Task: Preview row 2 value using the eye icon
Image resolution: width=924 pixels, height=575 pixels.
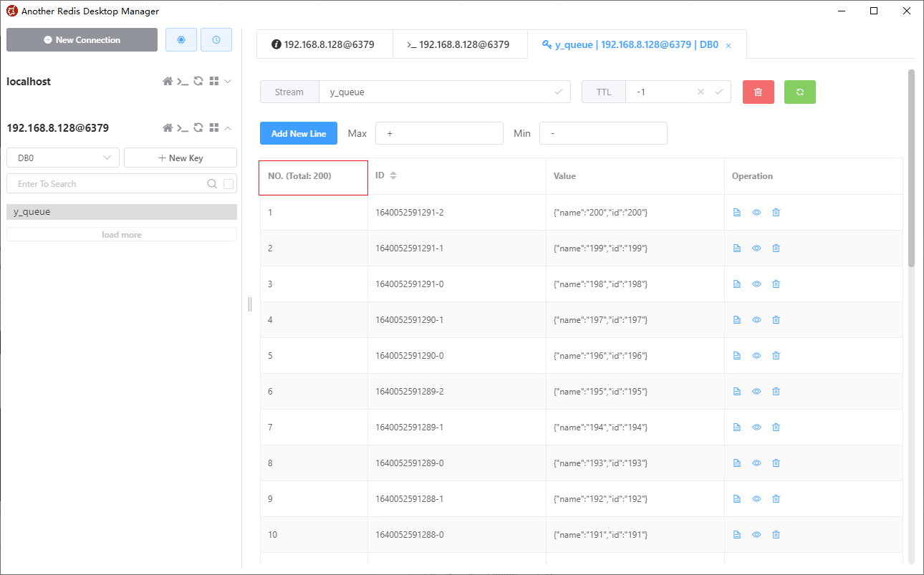Action: click(x=756, y=248)
